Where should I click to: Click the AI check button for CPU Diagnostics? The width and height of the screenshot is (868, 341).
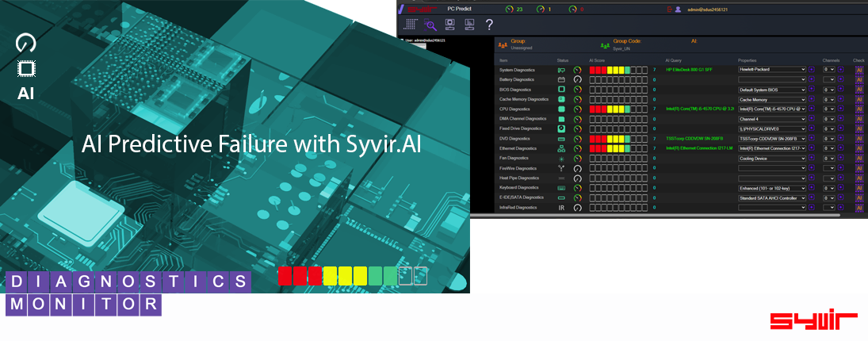coord(859,109)
